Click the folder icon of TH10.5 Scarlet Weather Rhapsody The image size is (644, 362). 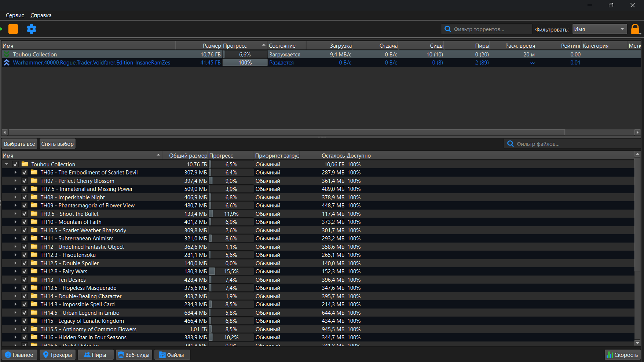click(34, 230)
